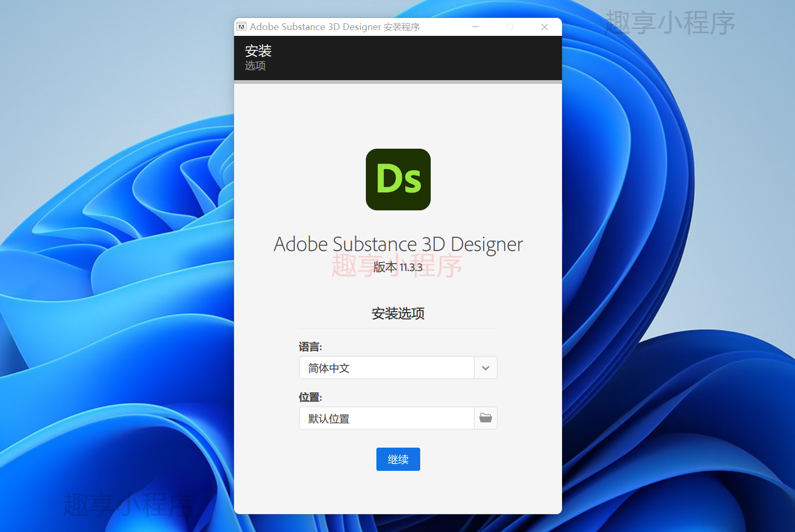Open the folder browse icon for install location
Viewport: 795px width, 532px height.
pyautogui.click(x=486, y=418)
